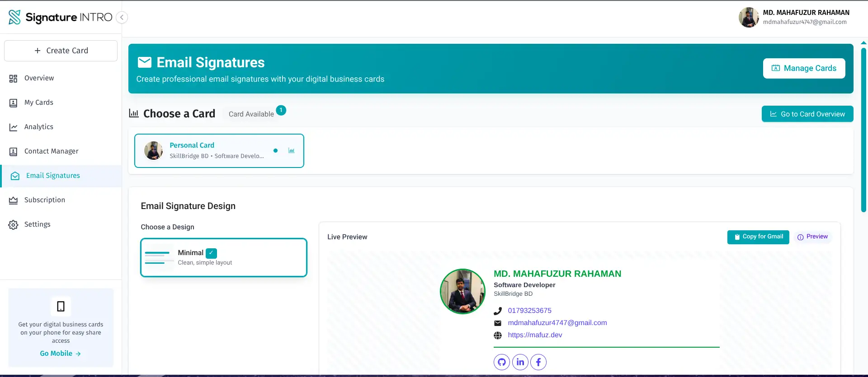
Task: Open the Overview menu item
Action: point(39,78)
